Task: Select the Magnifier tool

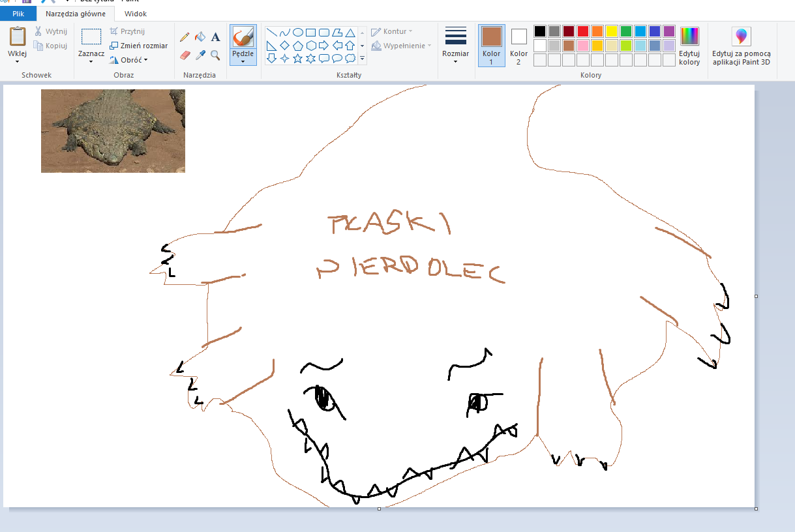Action: pos(215,55)
